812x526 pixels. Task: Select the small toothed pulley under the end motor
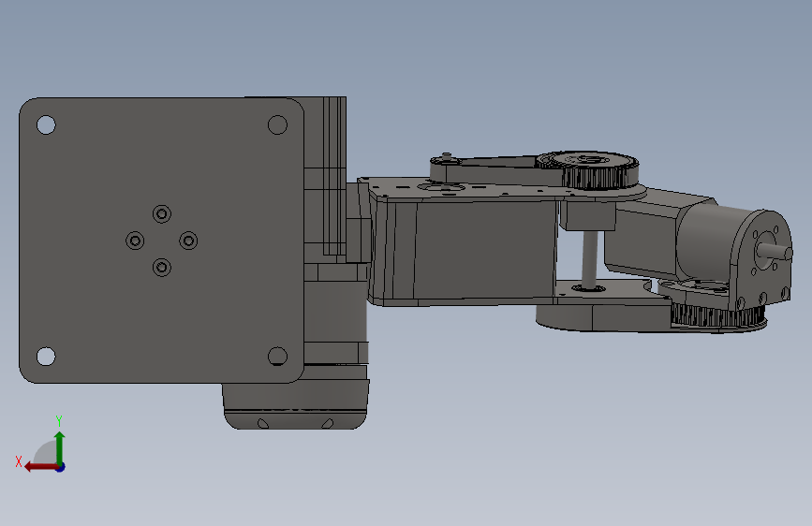(717, 316)
